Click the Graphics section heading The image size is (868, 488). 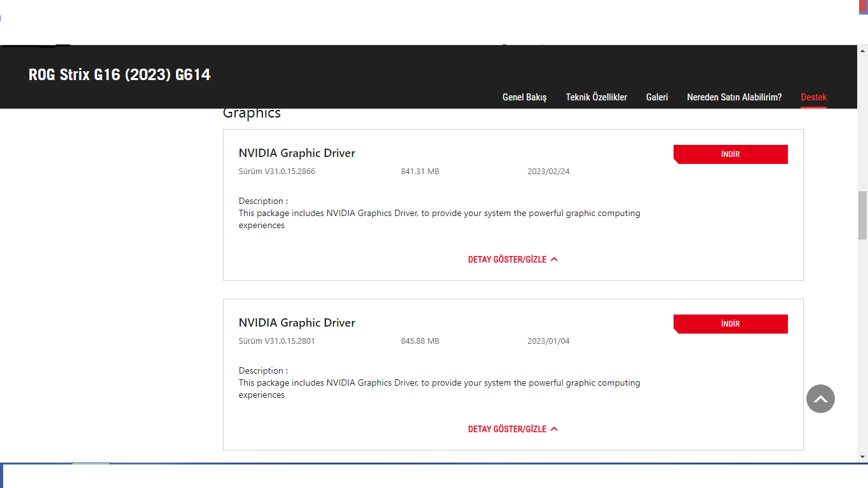point(252,114)
